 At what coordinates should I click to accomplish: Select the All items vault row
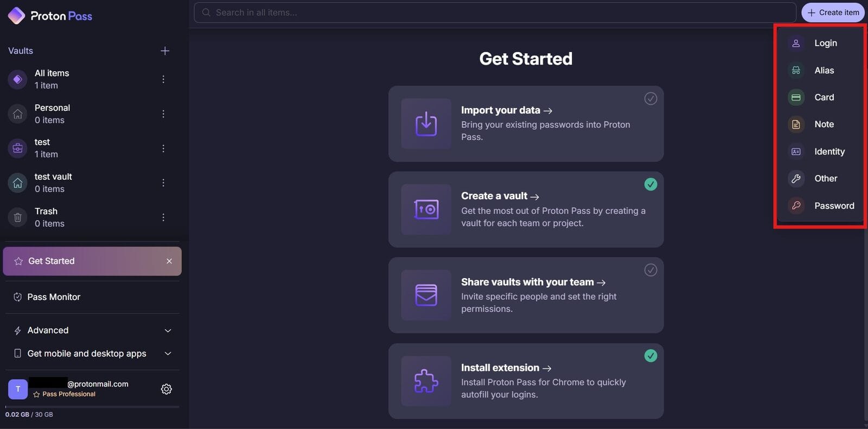(92, 79)
